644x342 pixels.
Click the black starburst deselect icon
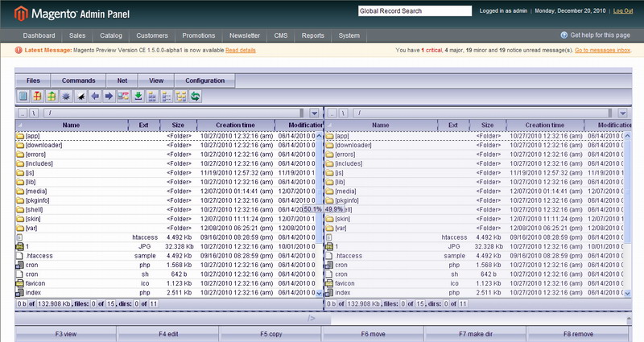click(x=80, y=97)
